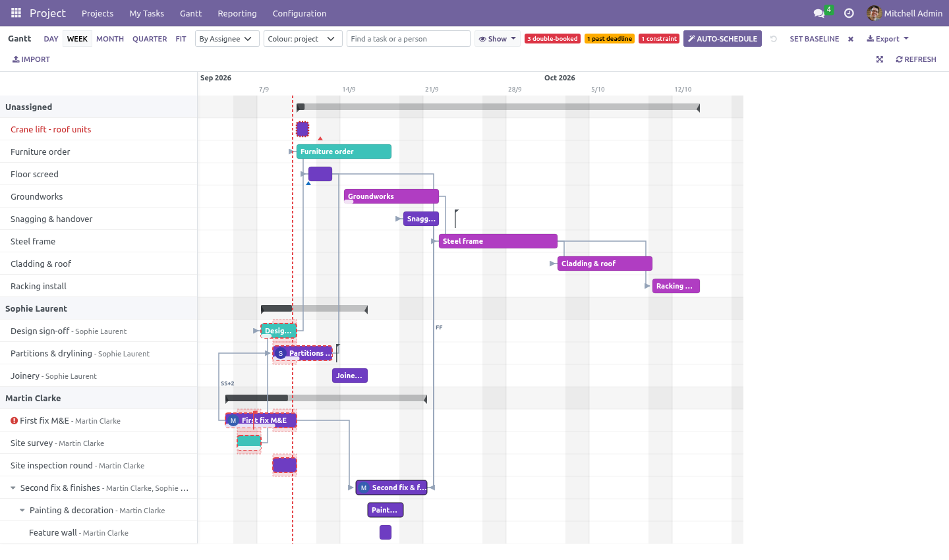Click SET BASELINE

click(815, 39)
